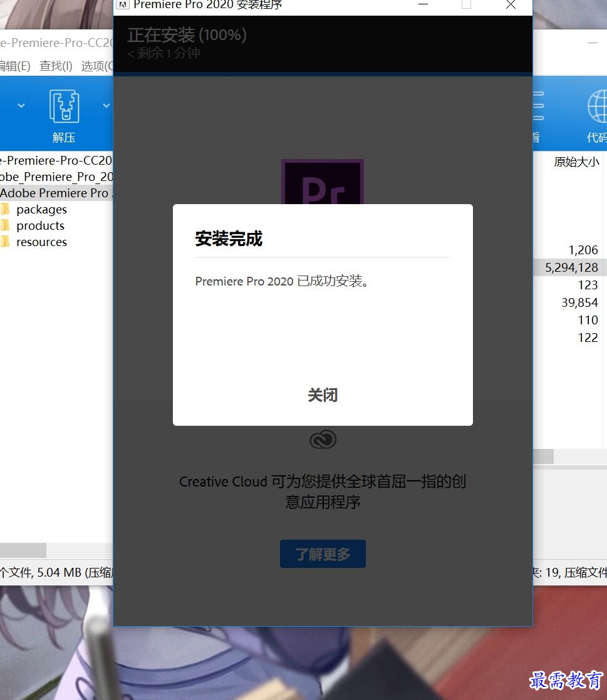Minimize the archive window behind installer
Image resolution: width=607 pixels, height=700 pixels.
click(592, 43)
